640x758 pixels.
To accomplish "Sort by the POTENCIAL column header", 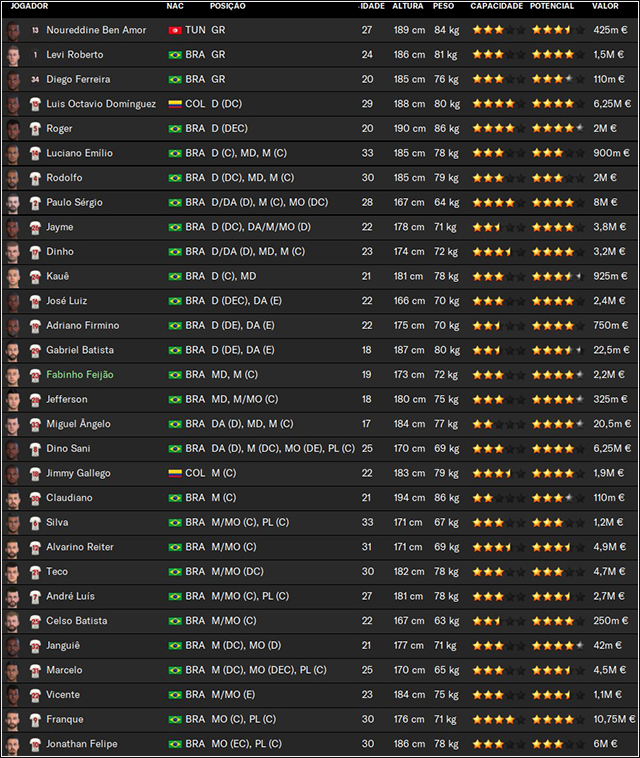I will pos(552,6).
